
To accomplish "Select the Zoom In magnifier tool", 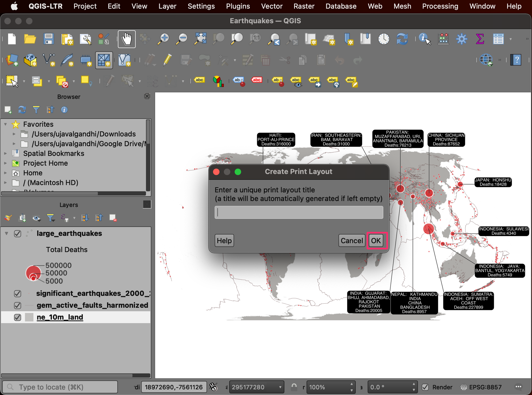I will click(x=163, y=39).
